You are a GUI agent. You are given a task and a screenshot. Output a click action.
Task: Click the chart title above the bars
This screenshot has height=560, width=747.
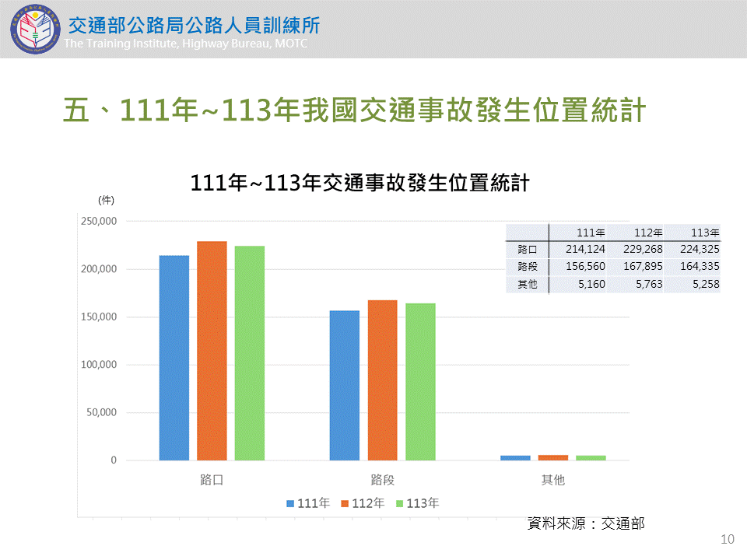click(x=360, y=184)
